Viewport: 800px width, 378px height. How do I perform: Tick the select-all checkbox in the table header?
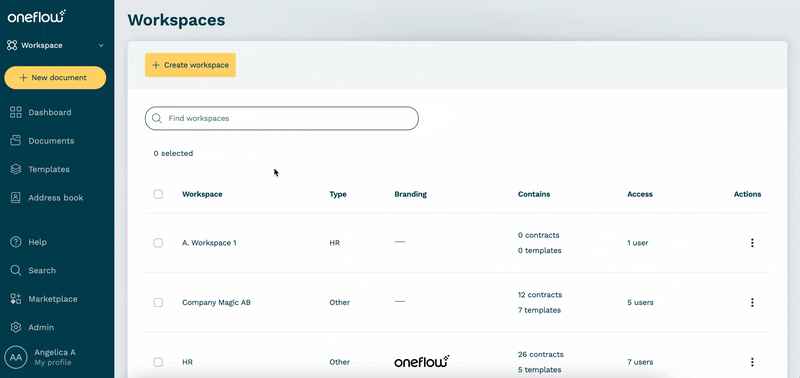[158, 194]
